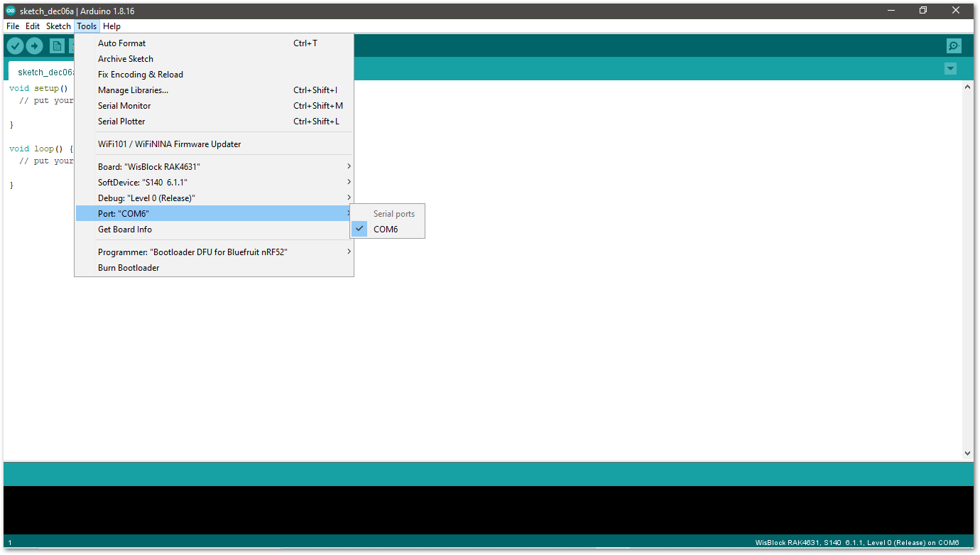Image resolution: width=980 pixels, height=555 pixels.
Task: Choose Burn Bootloader entry
Action: coord(214,268)
